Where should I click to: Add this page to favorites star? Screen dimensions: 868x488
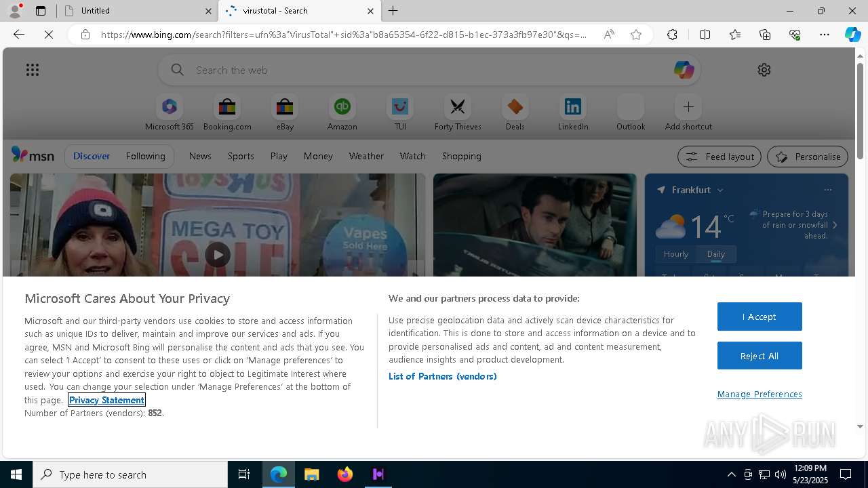click(x=636, y=35)
